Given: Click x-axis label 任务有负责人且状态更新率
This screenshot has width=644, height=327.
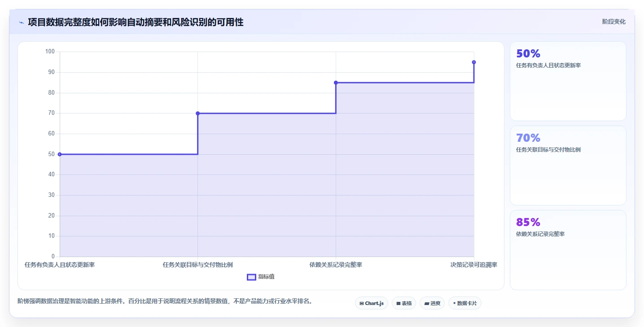Looking at the screenshot, I should 60,265.
